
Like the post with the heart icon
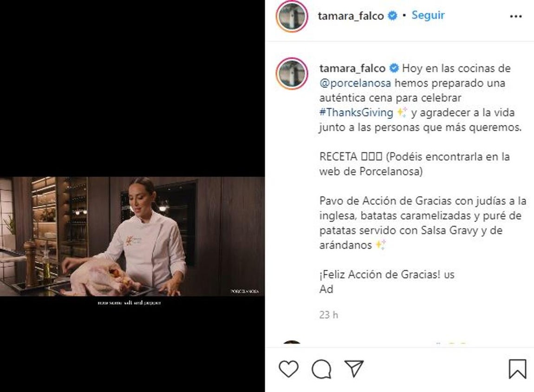click(x=288, y=368)
